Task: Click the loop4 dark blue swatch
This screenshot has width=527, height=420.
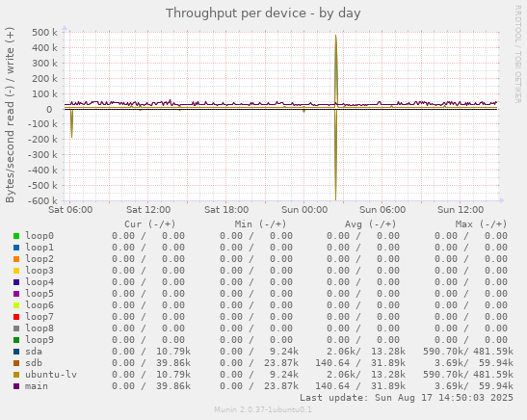Action: click(x=16, y=282)
